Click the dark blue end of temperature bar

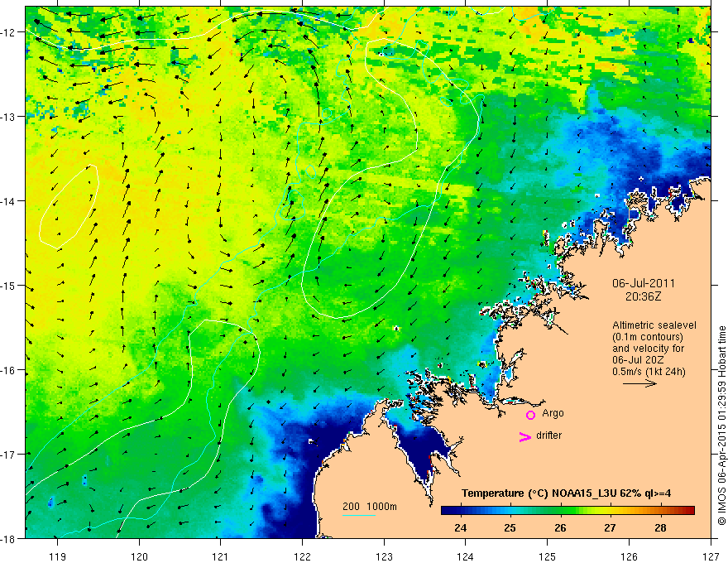[448, 510]
